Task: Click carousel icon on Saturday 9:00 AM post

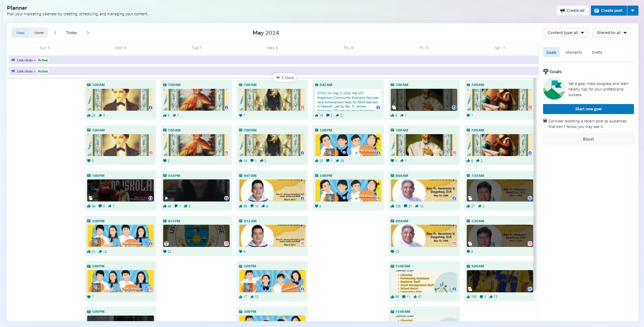Action: pos(470,289)
